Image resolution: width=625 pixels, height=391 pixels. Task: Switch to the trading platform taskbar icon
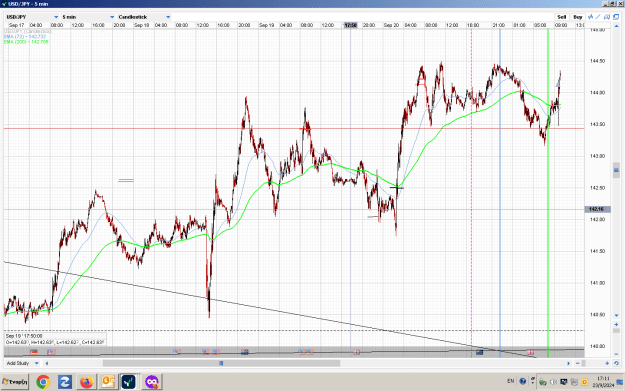(x=130, y=382)
